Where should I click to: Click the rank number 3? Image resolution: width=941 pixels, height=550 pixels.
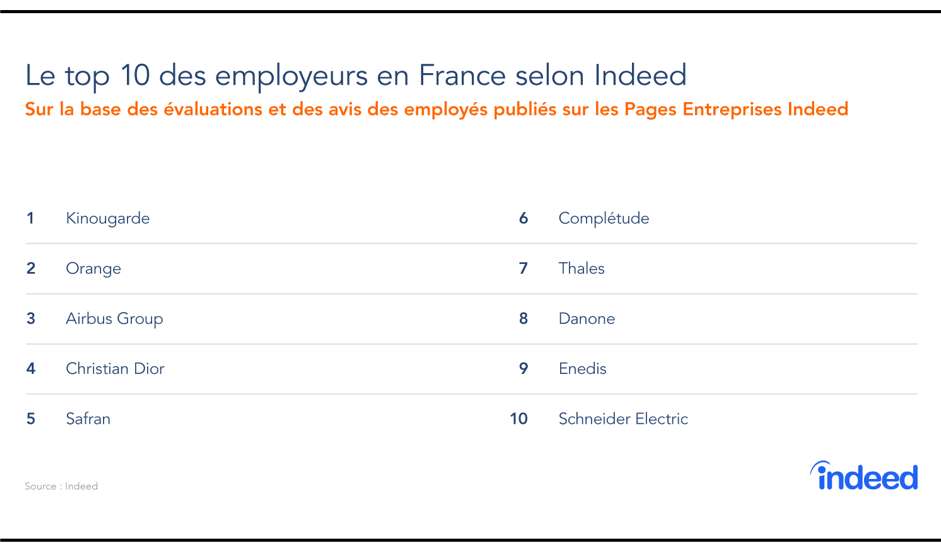pos(31,318)
